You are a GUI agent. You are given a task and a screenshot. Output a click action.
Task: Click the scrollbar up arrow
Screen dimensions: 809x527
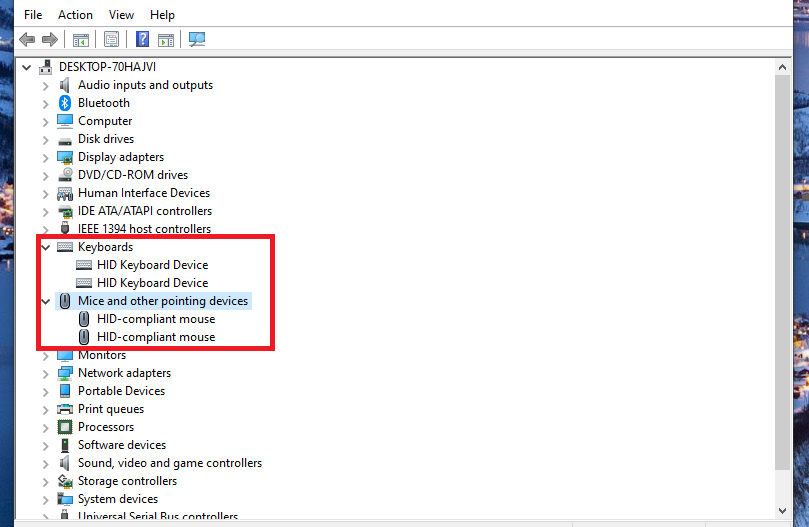point(782,68)
